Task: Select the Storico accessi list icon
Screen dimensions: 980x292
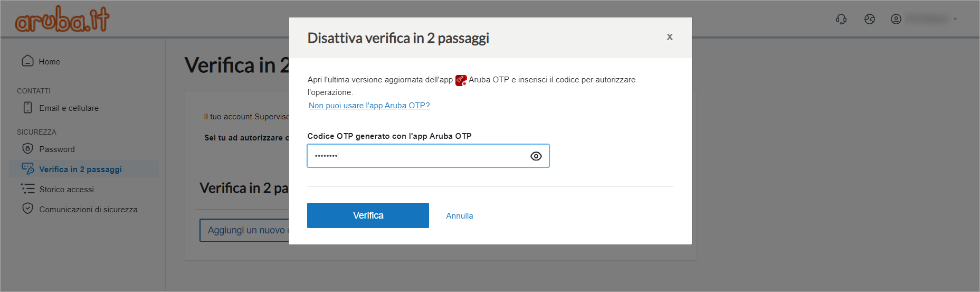Action: 27,189
